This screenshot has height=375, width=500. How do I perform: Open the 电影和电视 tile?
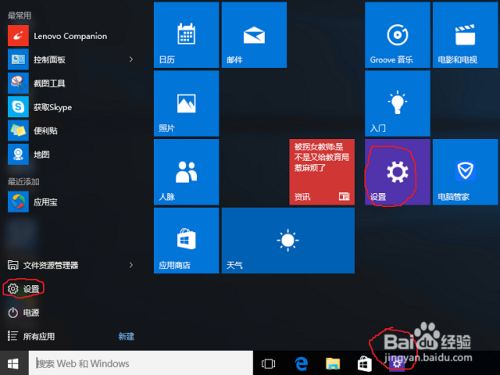(465, 35)
